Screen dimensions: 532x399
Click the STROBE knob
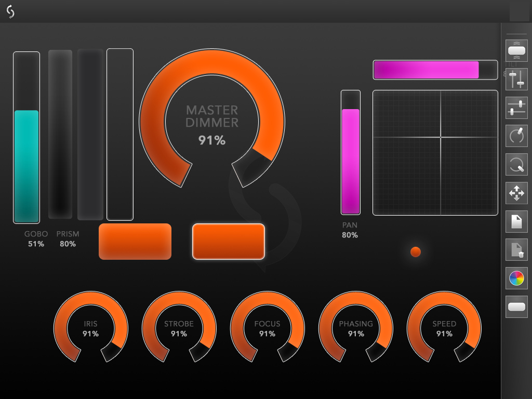tap(179, 328)
